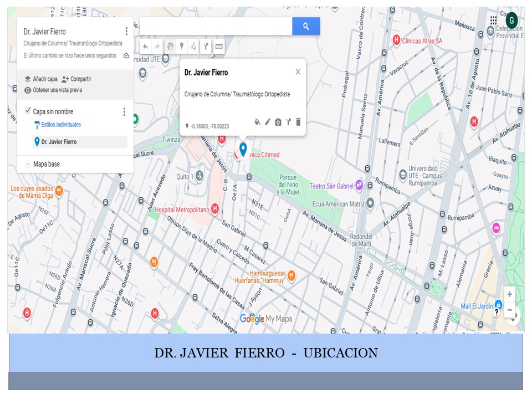Click coordinates -0.18303, -78.50223 text

tap(209, 126)
